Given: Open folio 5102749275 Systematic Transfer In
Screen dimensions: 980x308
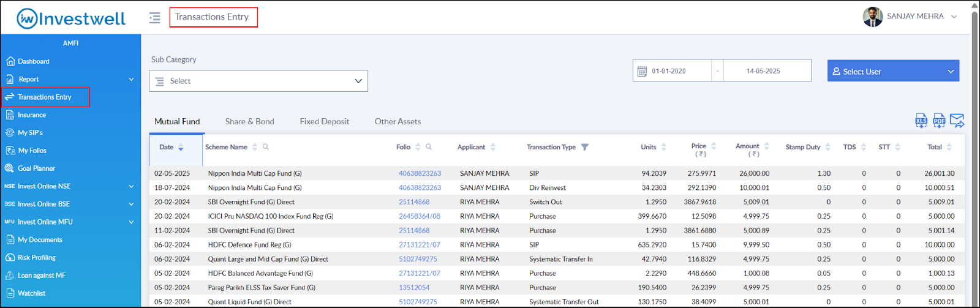Looking at the screenshot, I should [418, 259].
